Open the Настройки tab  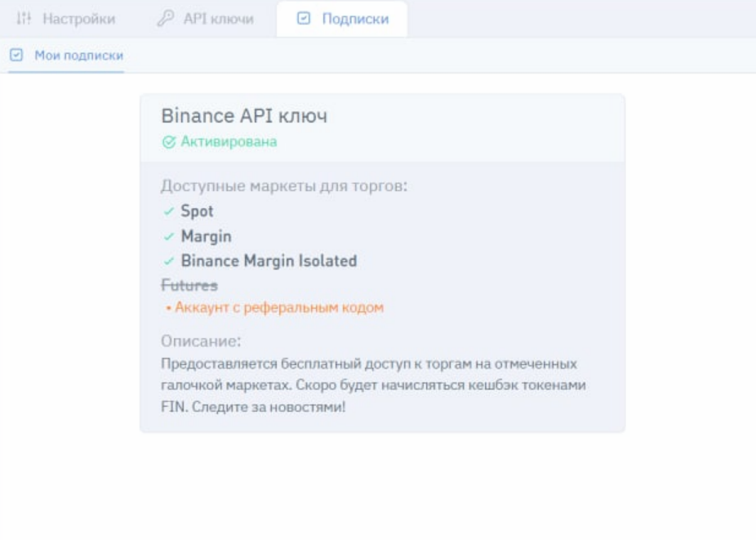click(x=66, y=19)
